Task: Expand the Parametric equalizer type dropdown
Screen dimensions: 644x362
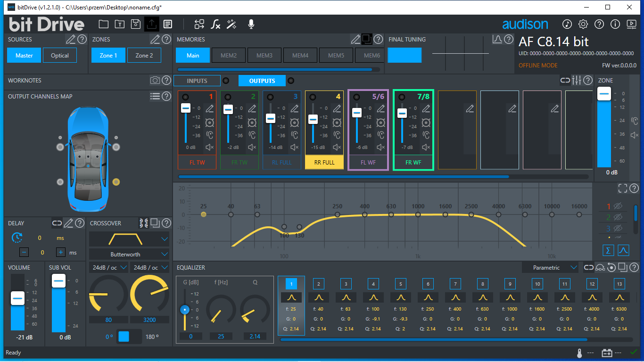Action: [550, 268]
